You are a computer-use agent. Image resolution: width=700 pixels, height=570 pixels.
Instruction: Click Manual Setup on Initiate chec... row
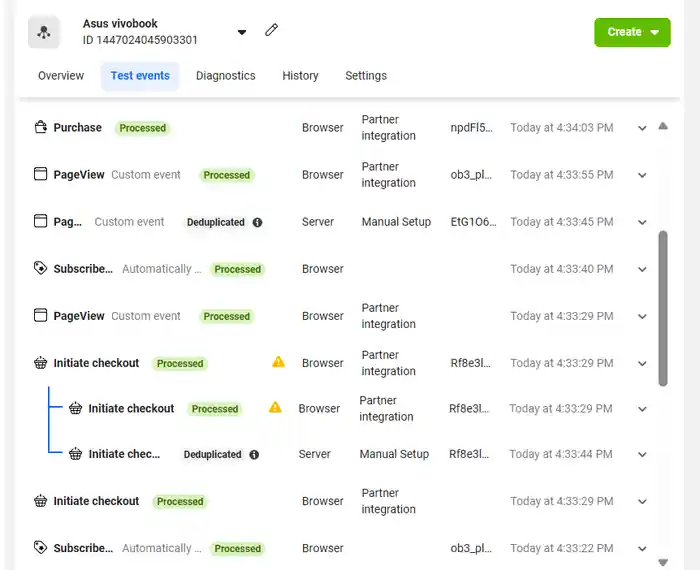click(x=394, y=454)
